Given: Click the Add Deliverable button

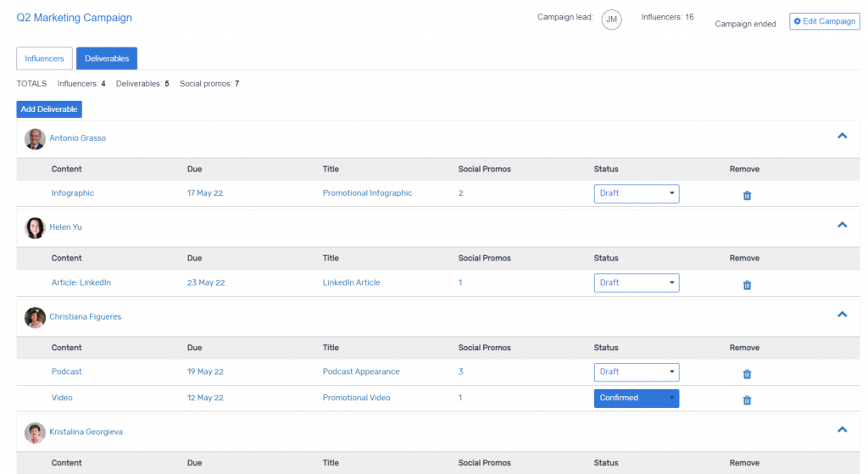Looking at the screenshot, I should pyautogui.click(x=49, y=109).
